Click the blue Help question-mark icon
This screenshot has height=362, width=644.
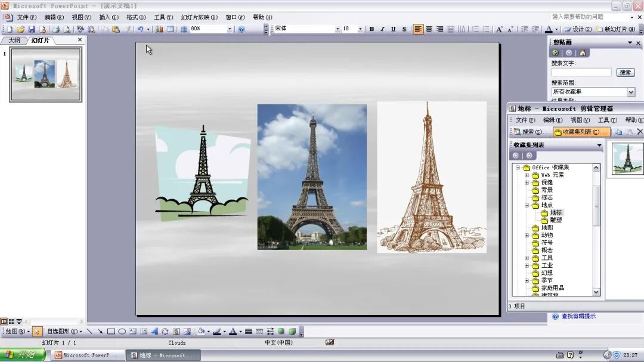[x=241, y=29]
